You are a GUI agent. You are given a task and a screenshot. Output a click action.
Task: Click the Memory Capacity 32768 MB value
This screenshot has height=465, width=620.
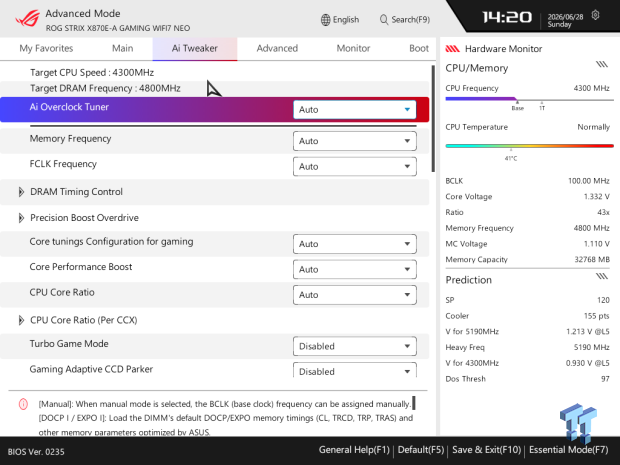click(x=592, y=260)
